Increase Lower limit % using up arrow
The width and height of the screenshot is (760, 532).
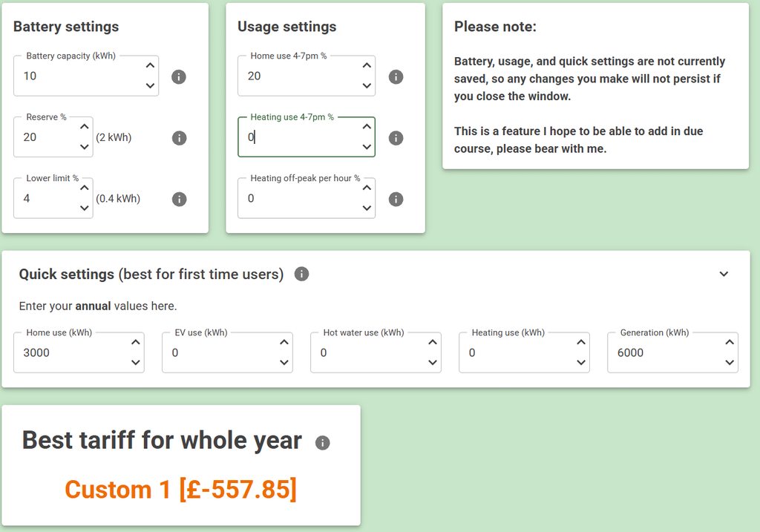(x=84, y=188)
